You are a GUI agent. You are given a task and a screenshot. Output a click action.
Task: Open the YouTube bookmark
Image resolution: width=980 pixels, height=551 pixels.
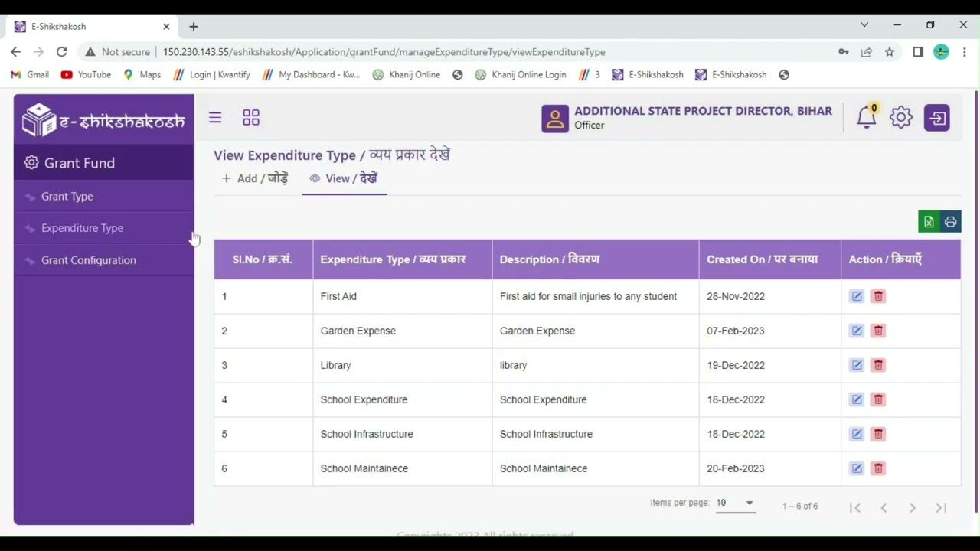point(86,74)
